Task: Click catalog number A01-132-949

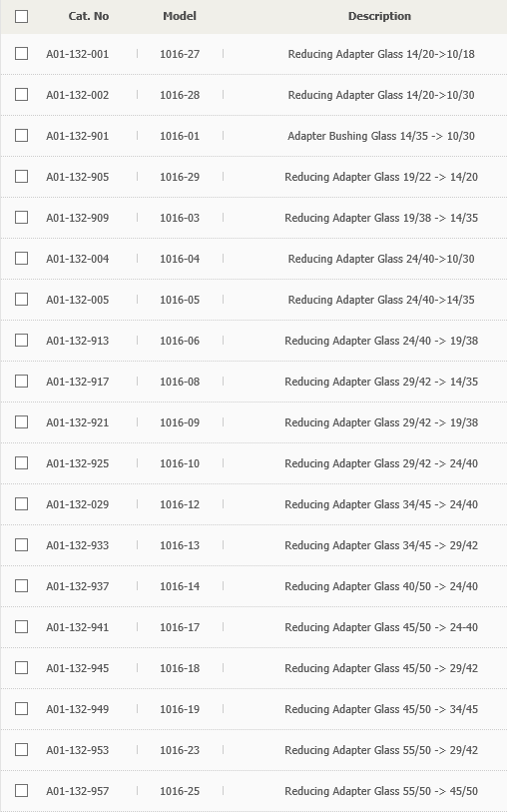Action: click(78, 709)
